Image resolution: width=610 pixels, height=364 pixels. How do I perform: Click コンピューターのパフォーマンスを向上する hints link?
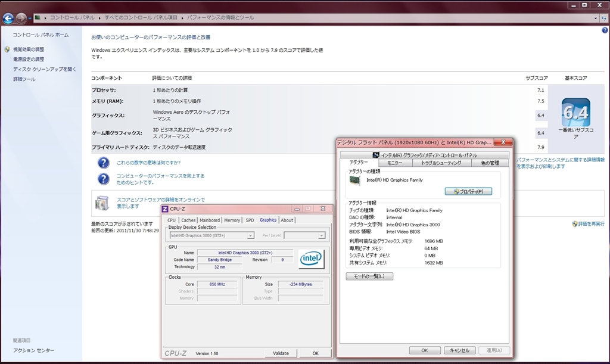point(160,179)
